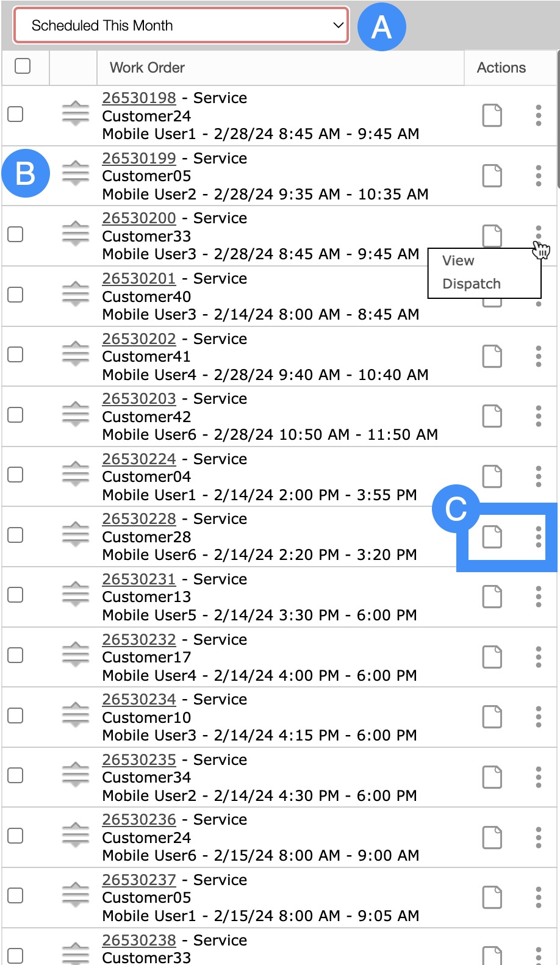Screen dimensions: 560x965
Task: Select checkbox for work order 26530203
Action: pyautogui.click(x=15, y=415)
